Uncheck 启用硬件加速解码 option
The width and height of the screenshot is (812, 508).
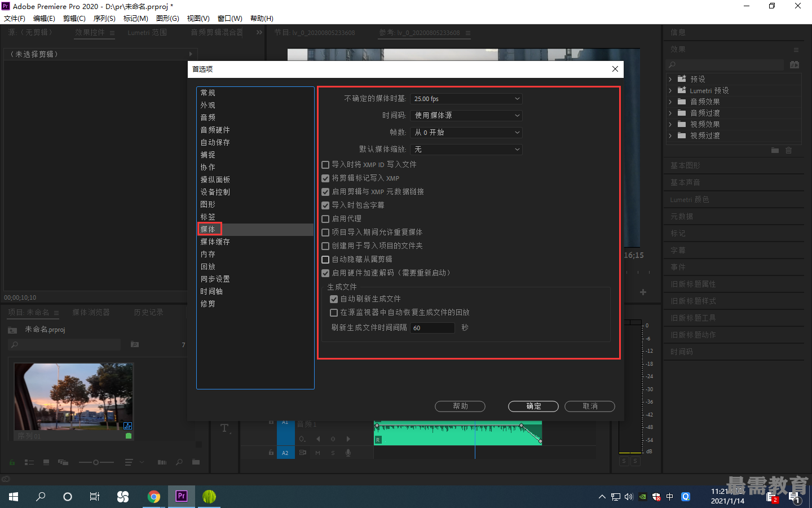(x=325, y=273)
